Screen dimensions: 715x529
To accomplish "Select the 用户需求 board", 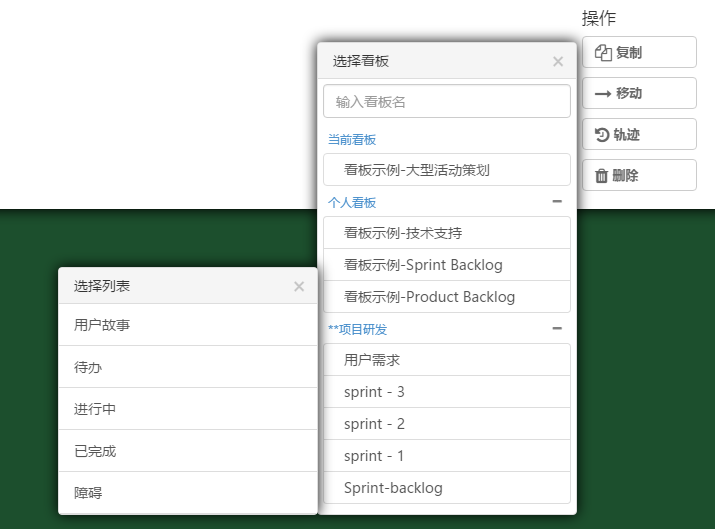I will [x=446, y=360].
